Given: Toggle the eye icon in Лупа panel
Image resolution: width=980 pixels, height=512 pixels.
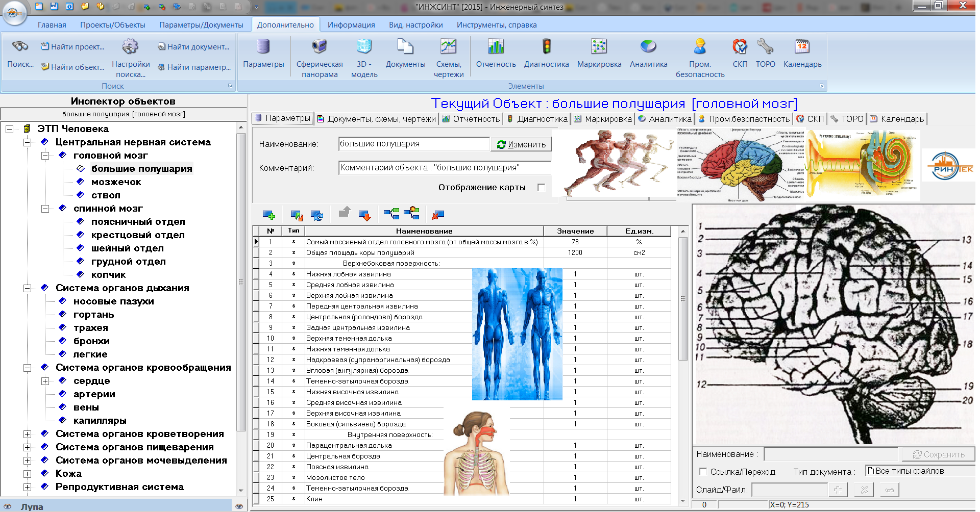Looking at the screenshot, I should point(239,506).
